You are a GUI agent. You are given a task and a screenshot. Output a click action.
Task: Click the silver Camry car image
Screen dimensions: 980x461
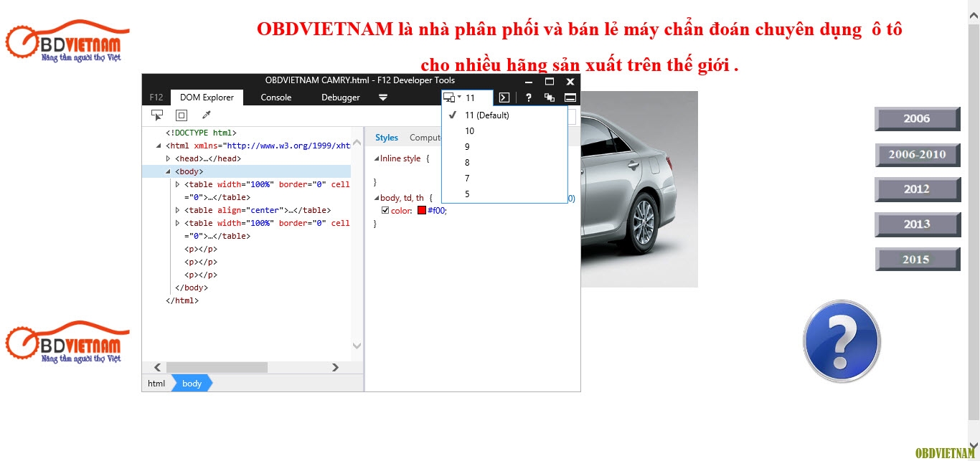point(639,189)
